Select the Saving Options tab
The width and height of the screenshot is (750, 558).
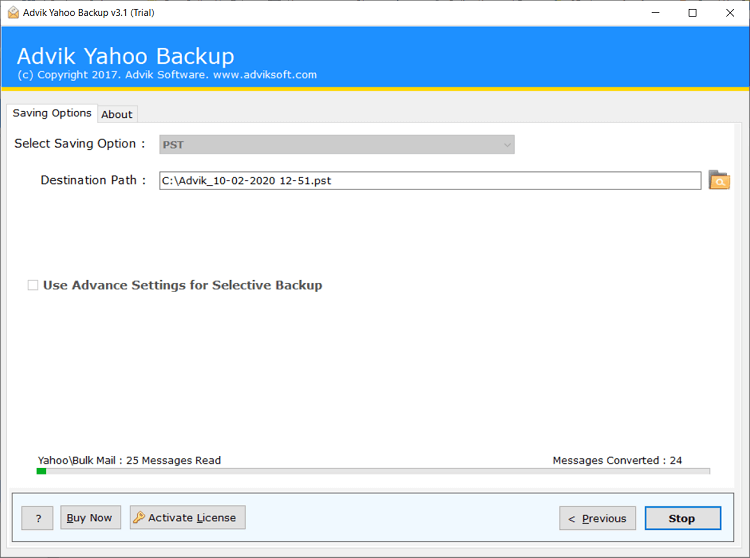tap(52, 113)
